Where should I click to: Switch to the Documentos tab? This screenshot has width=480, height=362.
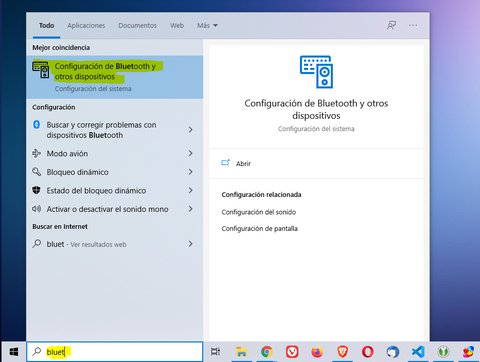(x=137, y=25)
